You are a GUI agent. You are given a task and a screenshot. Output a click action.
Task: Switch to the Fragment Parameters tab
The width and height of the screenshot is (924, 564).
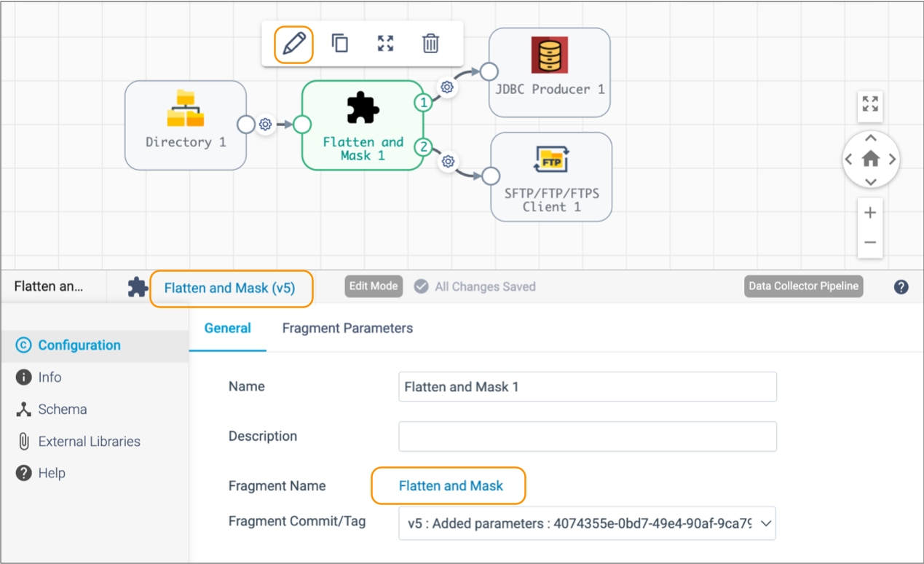pyautogui.click(x=347, y=328)
